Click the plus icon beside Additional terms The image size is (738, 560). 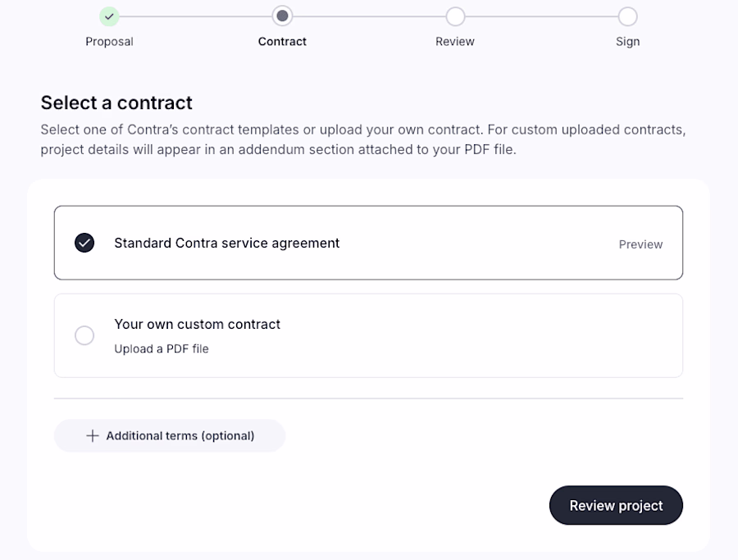(x=93, y=436)
